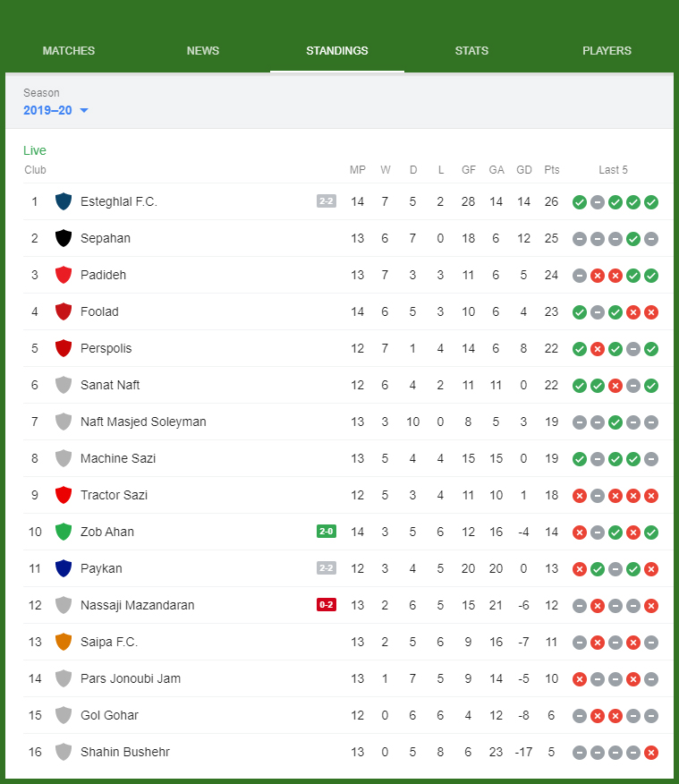Click Shahin Bushehr's latest loss result icon
Viewport: 679px width, 784px height.
pyautogui.click(x=651, y=752)
